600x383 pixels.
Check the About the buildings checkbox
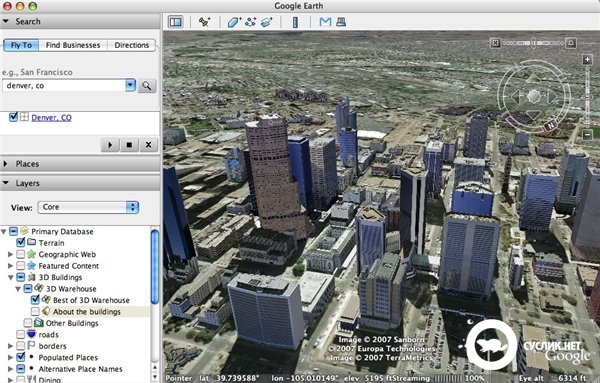[35, 311]
